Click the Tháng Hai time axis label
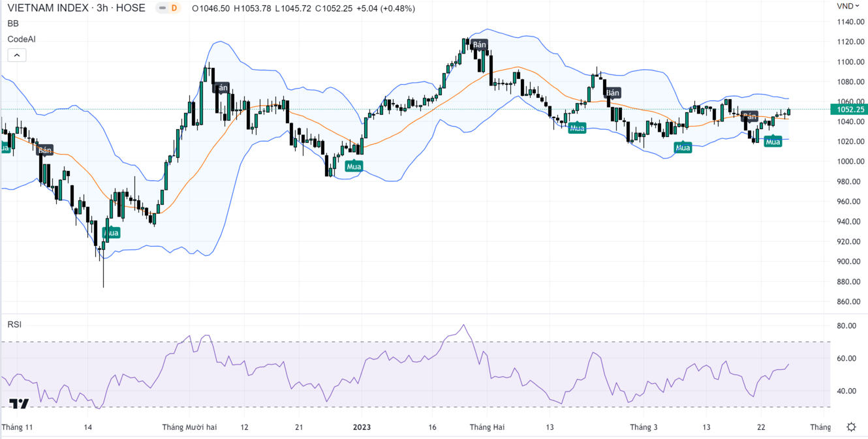 [487, 427]
